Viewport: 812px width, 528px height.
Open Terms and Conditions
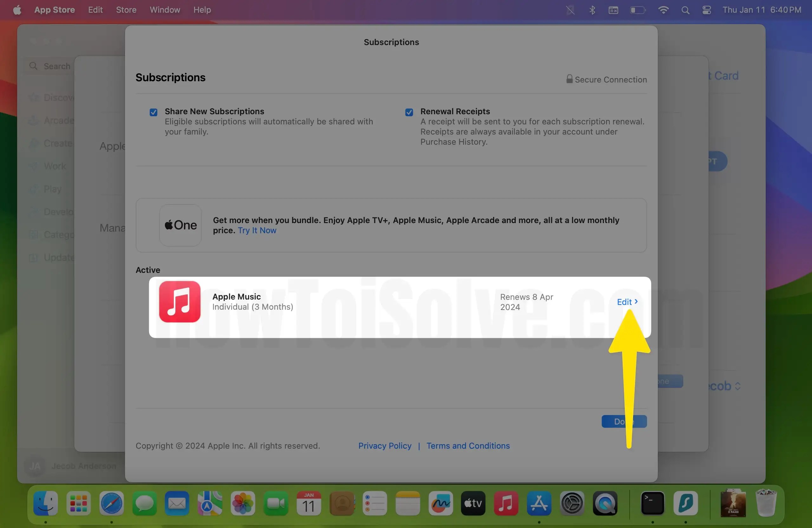(468, 446)
